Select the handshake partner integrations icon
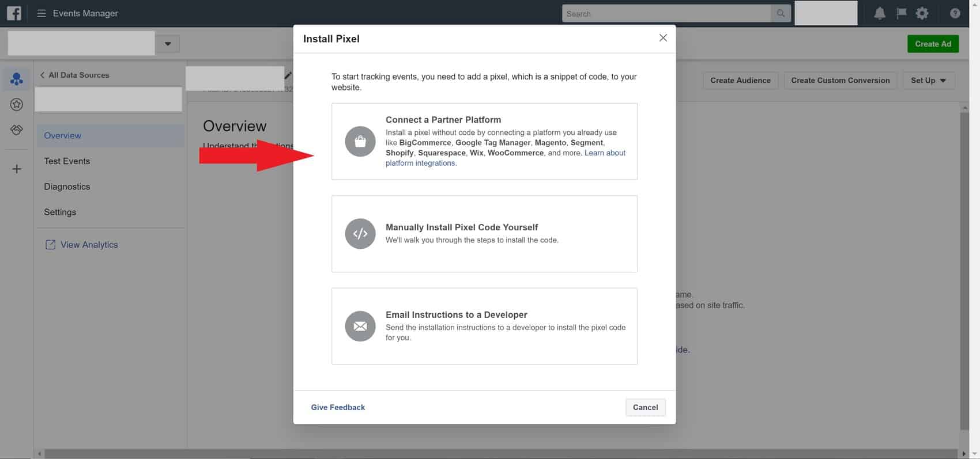 [x=17, y=130]
